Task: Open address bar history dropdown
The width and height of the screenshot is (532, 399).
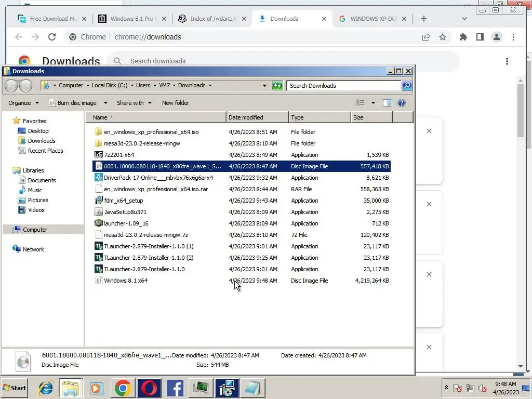Action: 264,86
